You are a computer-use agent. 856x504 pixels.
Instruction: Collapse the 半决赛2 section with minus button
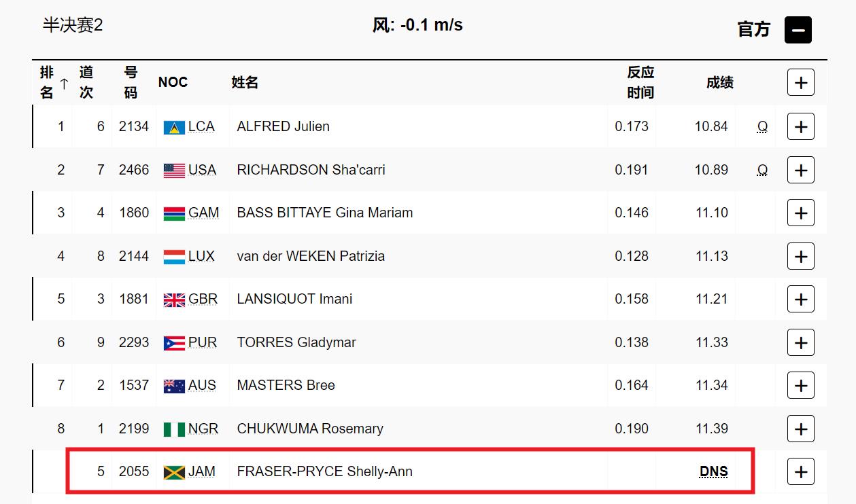798,30
